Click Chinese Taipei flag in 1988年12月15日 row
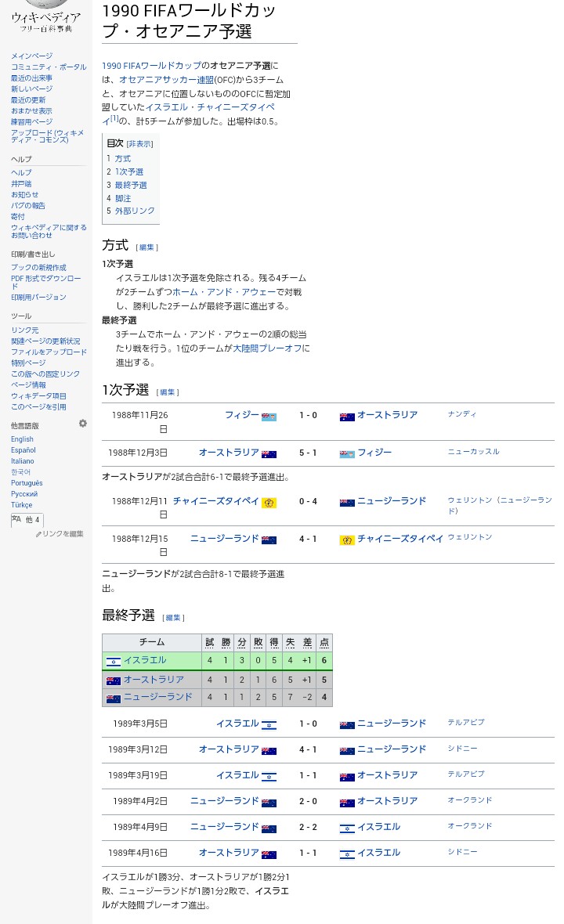The image size is (564, 924). coord(347,540)
